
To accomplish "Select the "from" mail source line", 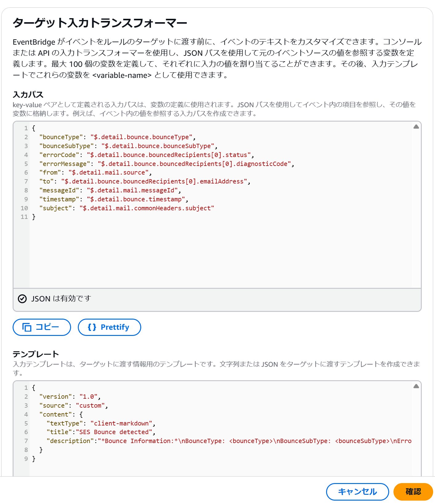I will [95, 173].
